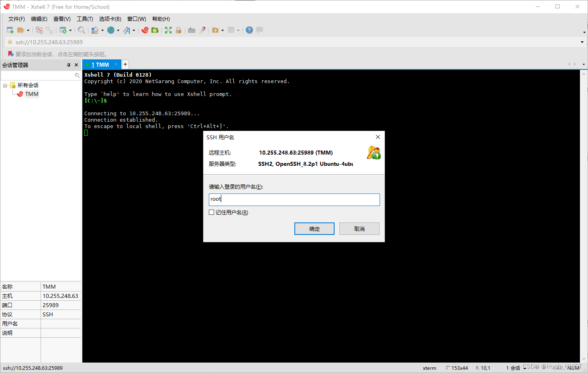Check the 记住用户名(R) checkbox
Image resolution: width=588 pixels, height=373 pixels.
point(211,212)
